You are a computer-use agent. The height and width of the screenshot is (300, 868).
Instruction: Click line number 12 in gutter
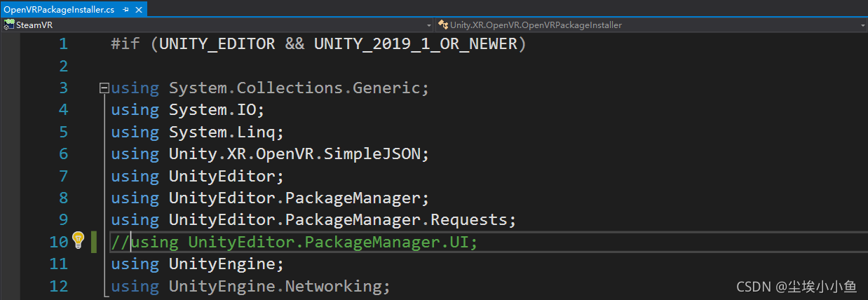click(58, 286)
